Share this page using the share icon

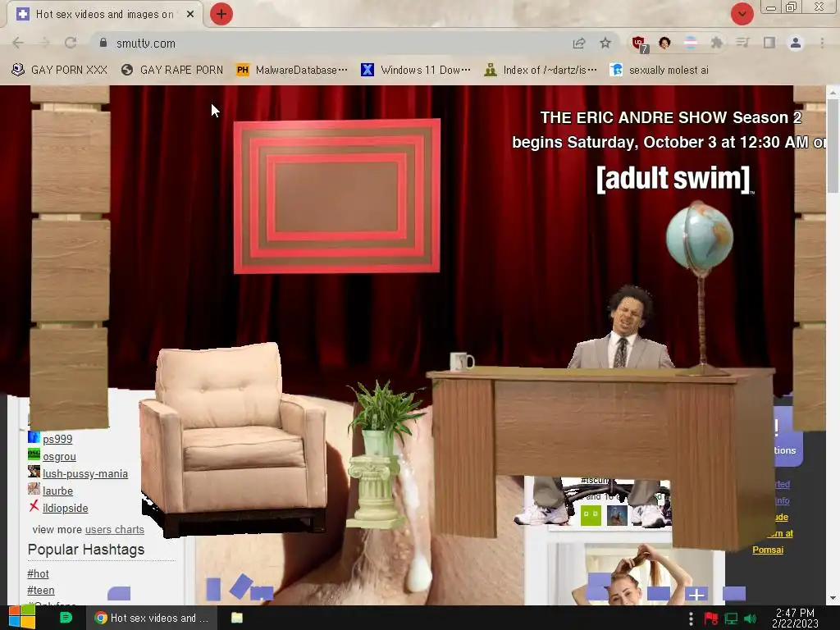(578, 43)
